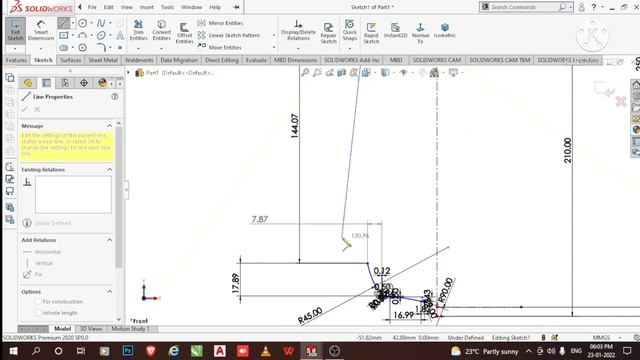Open Display/Delete Relations
Viewport: 640px width, 360px height.
pos(298,30)
